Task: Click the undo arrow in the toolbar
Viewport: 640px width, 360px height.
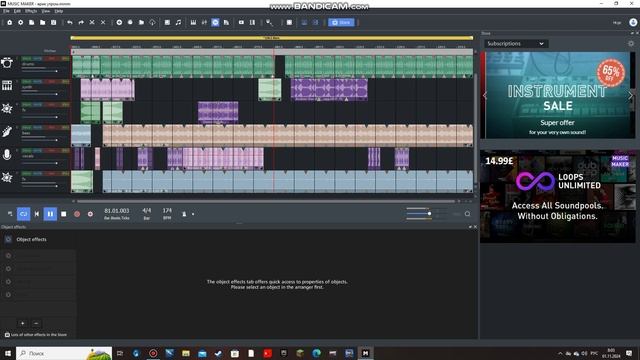Action: [x=70, y=22]
